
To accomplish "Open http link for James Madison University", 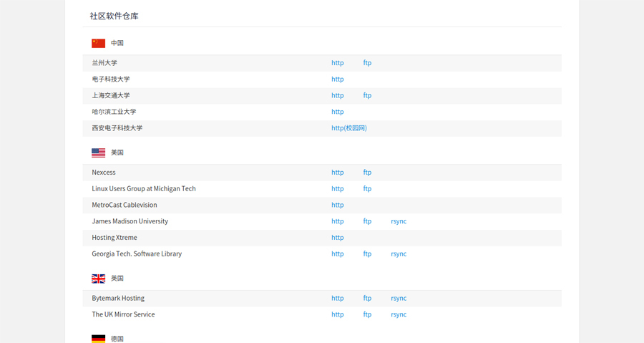I will [x=338, y=221].
